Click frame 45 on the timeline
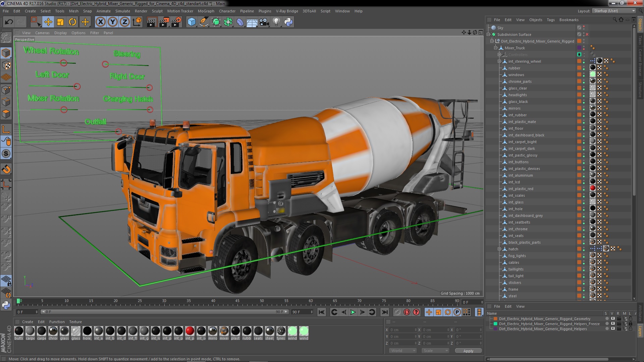Screen dimensions: 644x362 tap(237, 302)
